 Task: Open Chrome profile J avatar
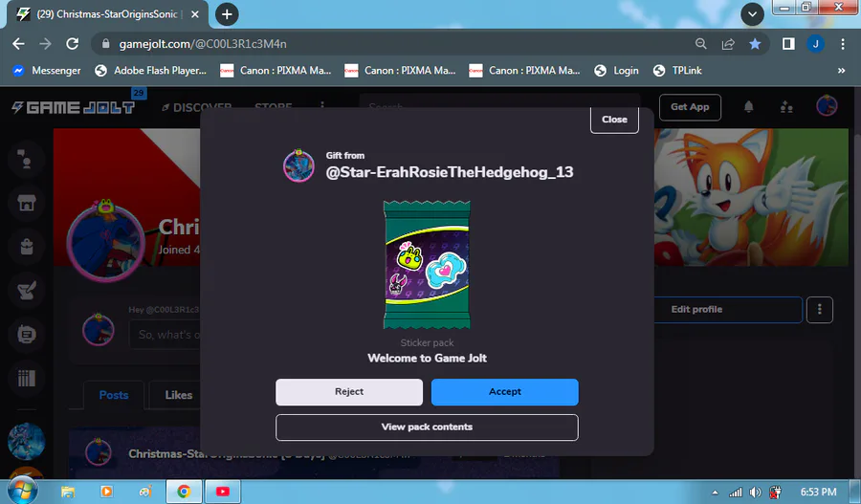(815, 44)
